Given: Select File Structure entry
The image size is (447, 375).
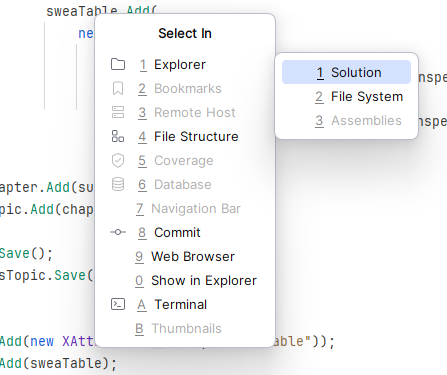Looking at the screenshot, I should (185, 136).
